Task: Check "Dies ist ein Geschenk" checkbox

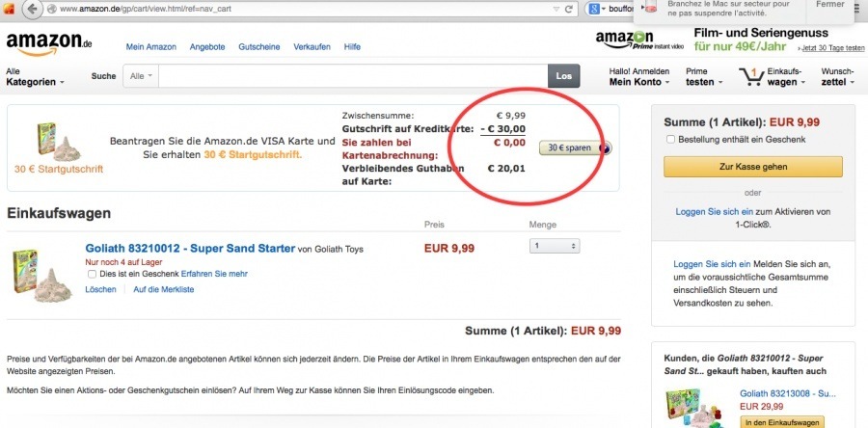Action: [x=92, y=274]
